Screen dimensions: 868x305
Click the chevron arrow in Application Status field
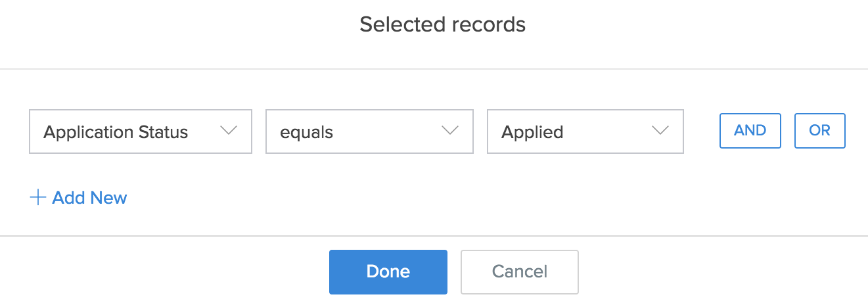(228, 131)
